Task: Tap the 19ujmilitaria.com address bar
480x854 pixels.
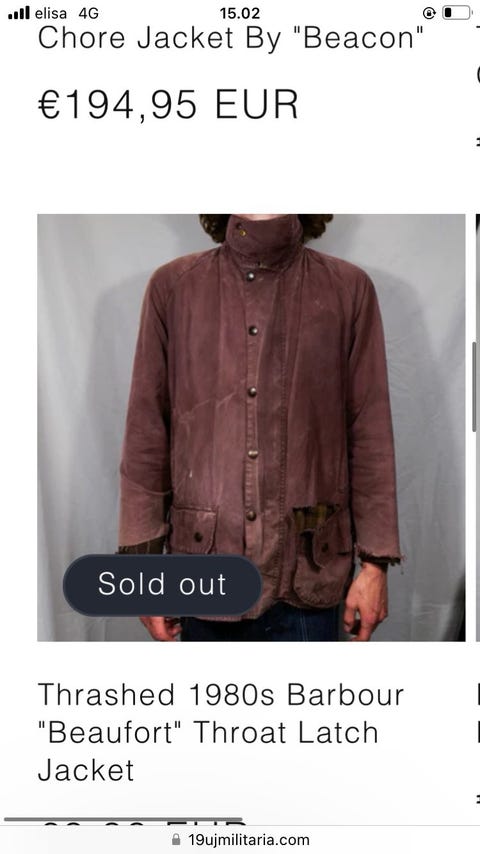Action: (x=240, y=839)
